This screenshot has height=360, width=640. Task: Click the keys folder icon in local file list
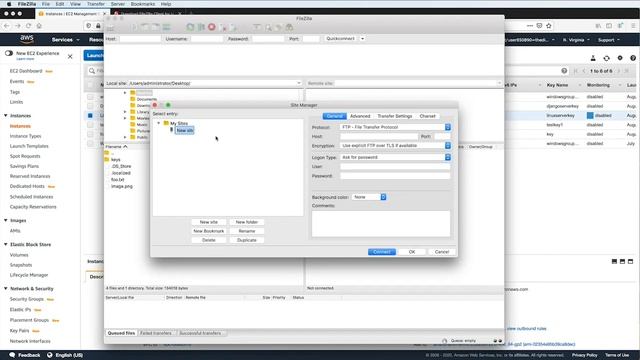click(x=107, y=160)
